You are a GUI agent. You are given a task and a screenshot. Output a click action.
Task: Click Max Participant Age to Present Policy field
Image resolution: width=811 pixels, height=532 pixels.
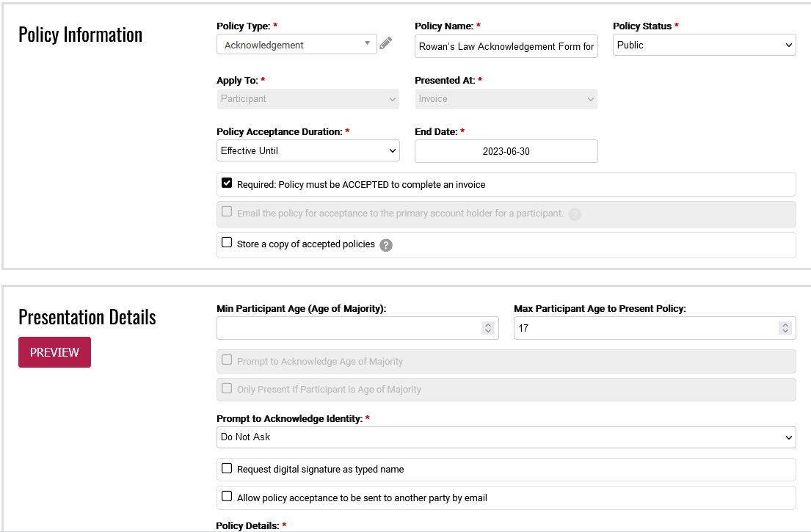pyautogui.click(x=646, y=328)
